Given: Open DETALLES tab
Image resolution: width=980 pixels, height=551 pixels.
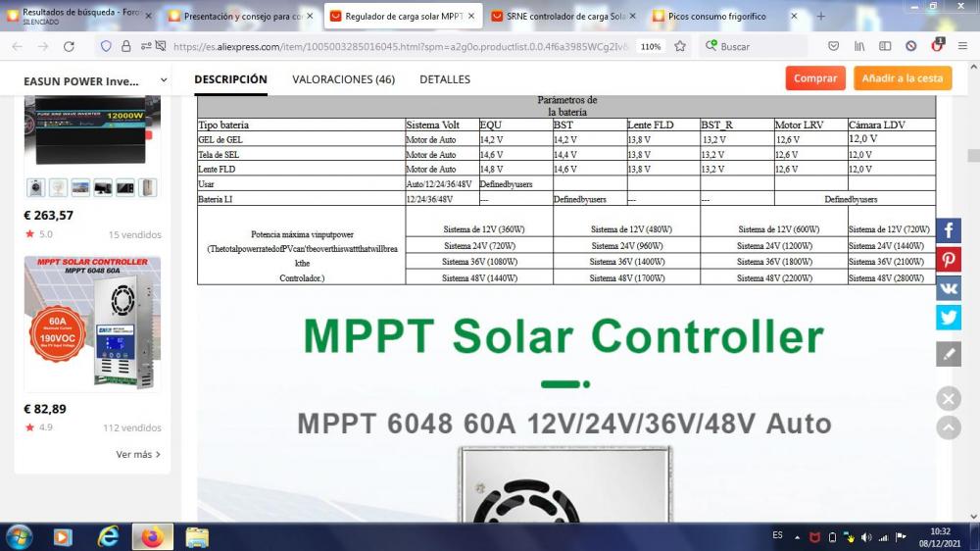Looking at the screenshot, I should tap(445, 79).
